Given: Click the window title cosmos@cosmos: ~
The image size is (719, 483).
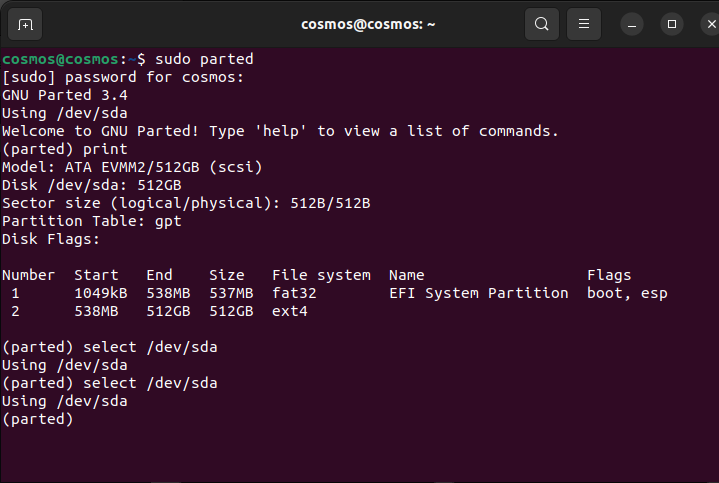Looking at the screenshot, I should tap(368, 24).
